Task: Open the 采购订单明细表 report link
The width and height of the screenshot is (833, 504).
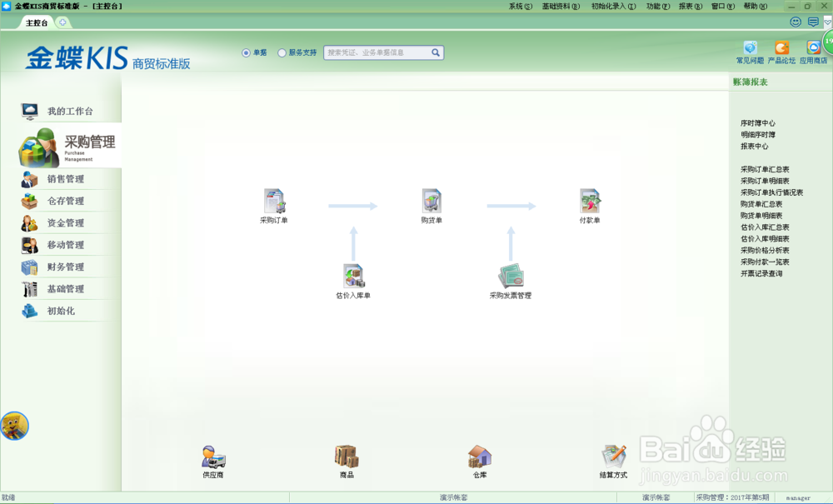Action: coord(765,181)
